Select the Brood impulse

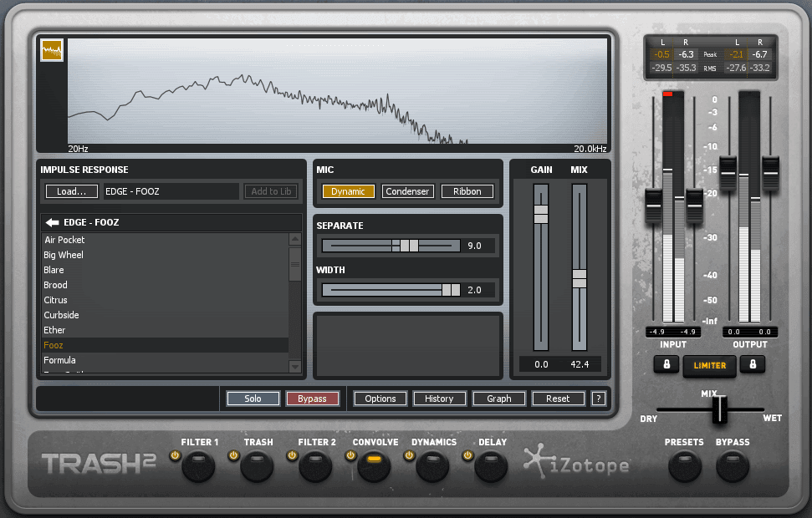point(165,285)
